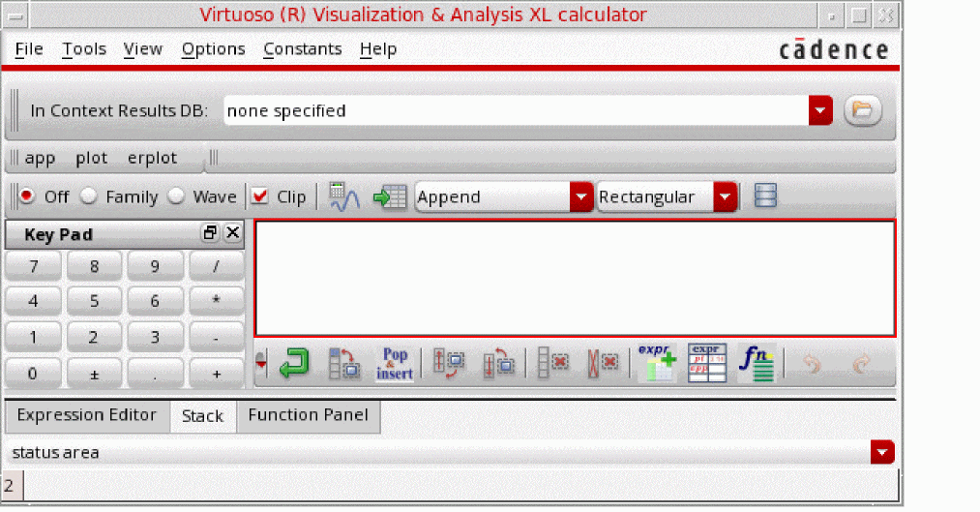Screen dimensions: 980x512
Task: Open the expr table icon
Action: click(x=707, y=363)
